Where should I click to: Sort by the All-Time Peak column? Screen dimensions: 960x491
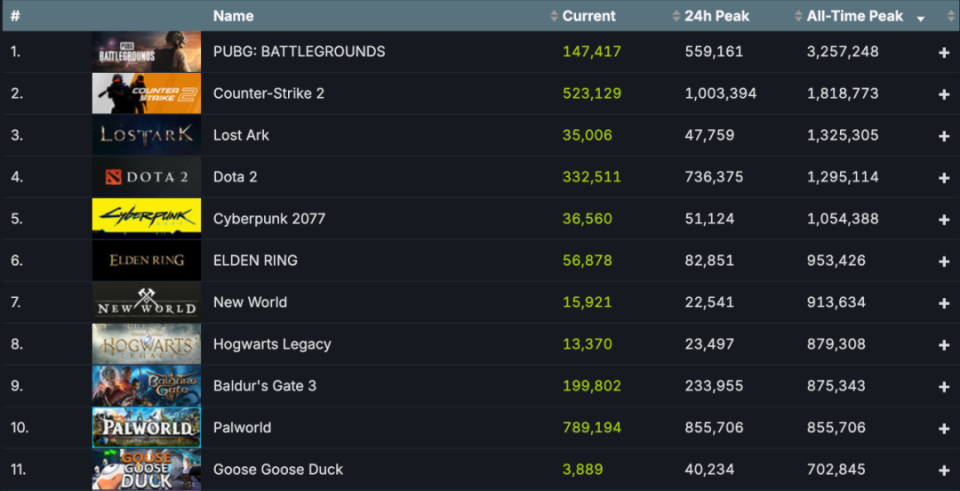(x=855, y=16)
